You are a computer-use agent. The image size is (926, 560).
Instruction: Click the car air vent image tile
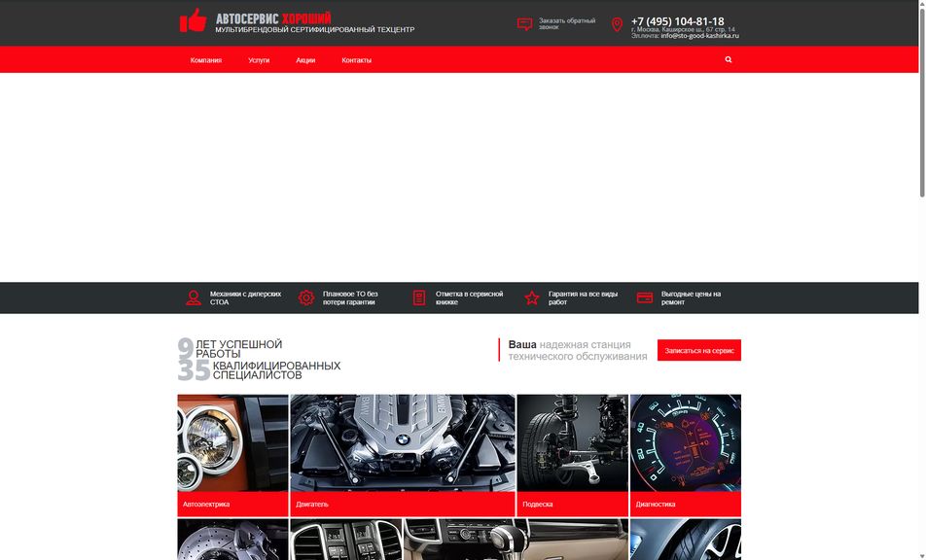[x=346, y=540]
